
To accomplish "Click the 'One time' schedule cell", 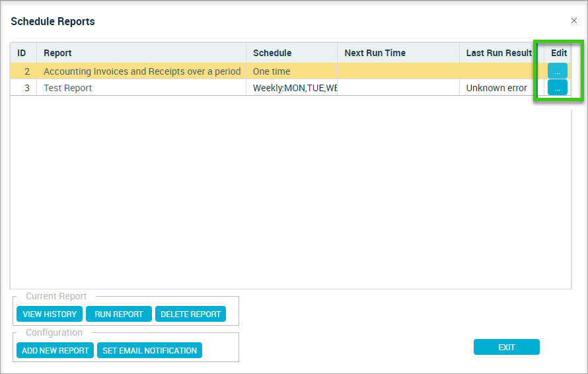I will tap(291, 71).
